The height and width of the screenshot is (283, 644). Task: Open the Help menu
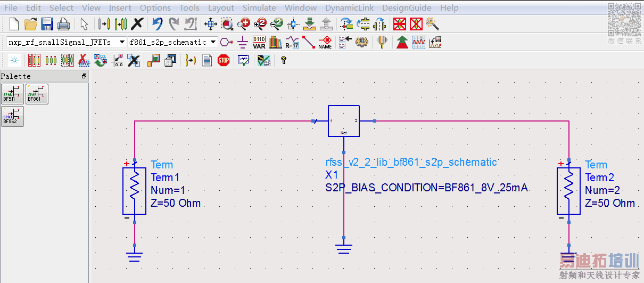coord(449,7)
